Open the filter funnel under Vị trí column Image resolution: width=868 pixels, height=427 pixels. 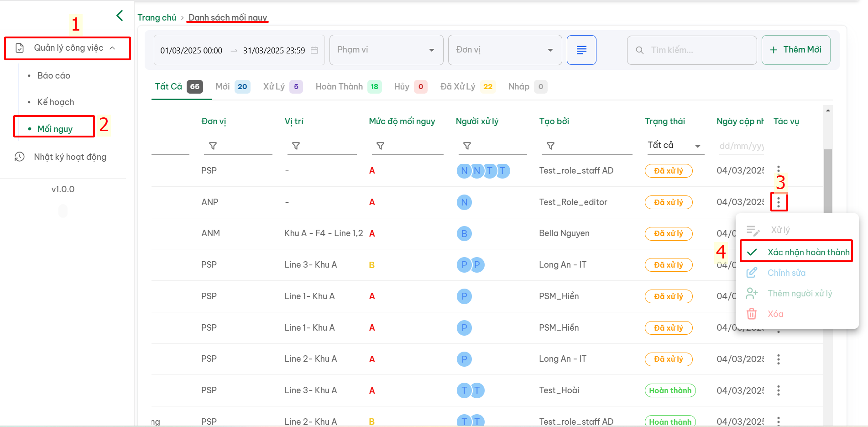(296, 146)
